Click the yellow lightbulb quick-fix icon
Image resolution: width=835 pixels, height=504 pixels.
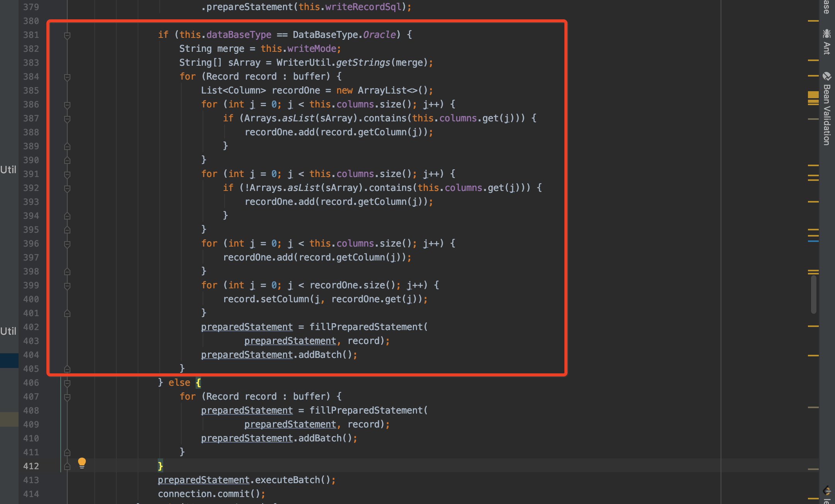click(82, 463)
